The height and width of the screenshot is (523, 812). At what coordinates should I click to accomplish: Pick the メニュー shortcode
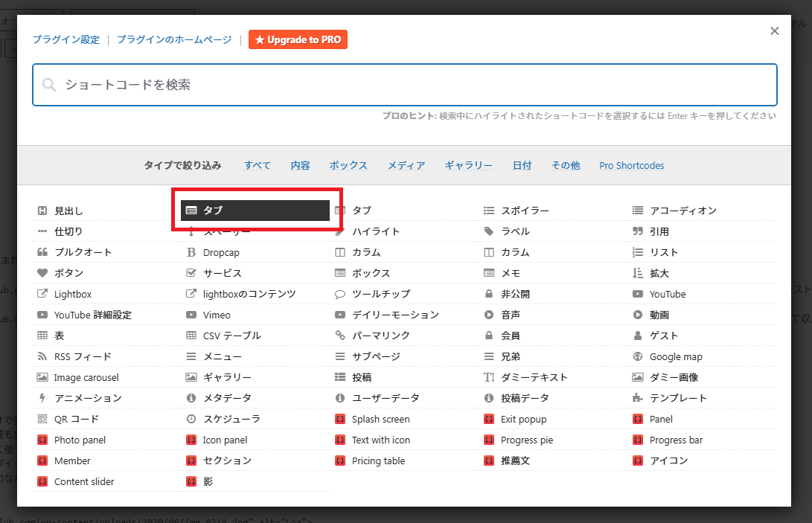pos(255,356)
